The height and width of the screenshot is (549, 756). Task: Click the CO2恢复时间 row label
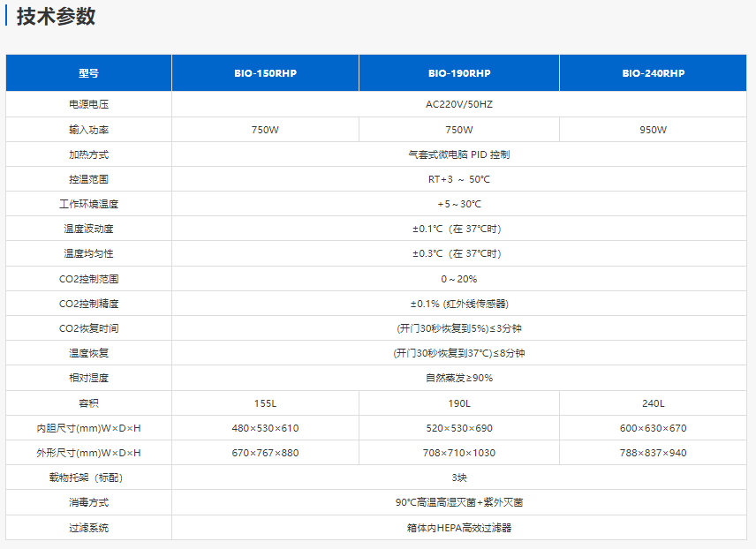88,328
